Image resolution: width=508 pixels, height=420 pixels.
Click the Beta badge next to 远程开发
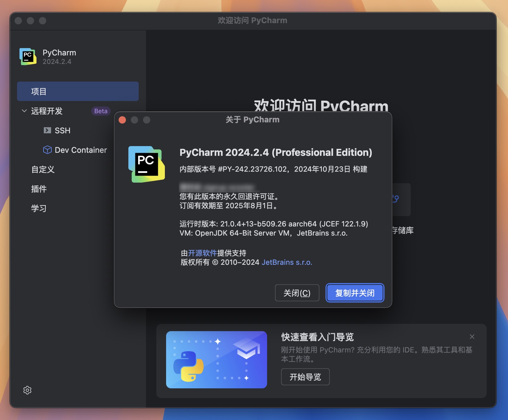pyautogui.click(x=101, y=111)
